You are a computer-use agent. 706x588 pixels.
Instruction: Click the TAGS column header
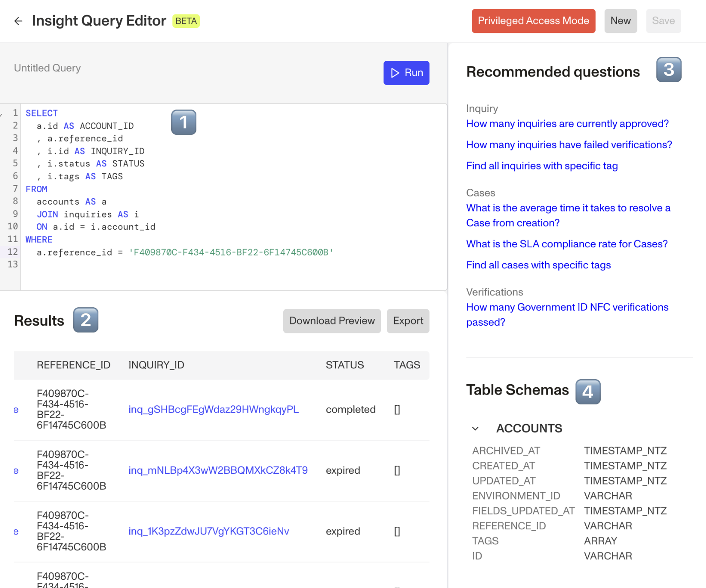407,365
